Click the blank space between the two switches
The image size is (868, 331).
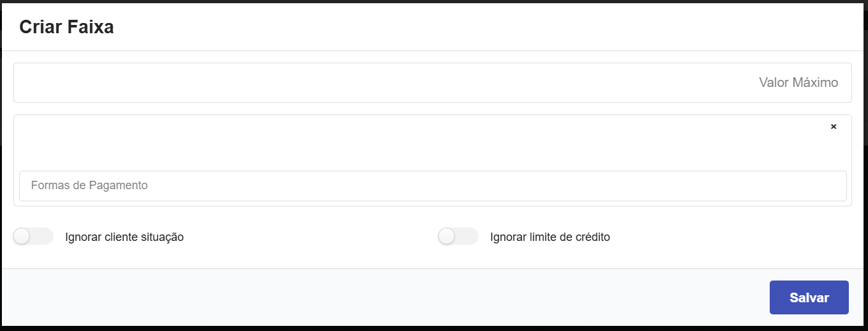click(x=313, y=237)
